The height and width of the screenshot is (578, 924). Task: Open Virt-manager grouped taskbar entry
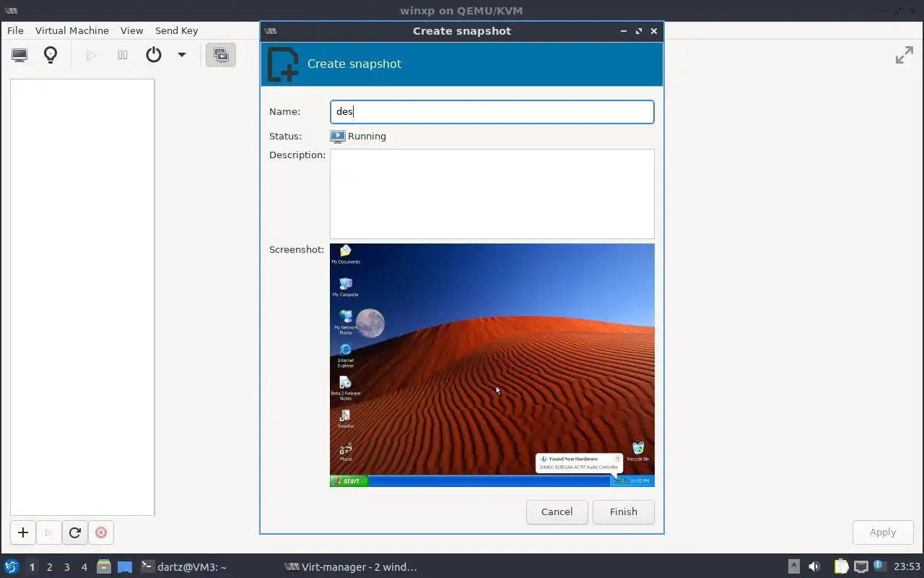(352, 567)
